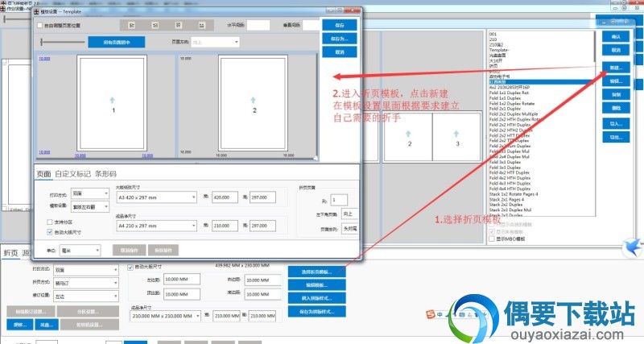Click 复制 button in template list window
Viewport: 644px width, 344px height.
point(616,94)
